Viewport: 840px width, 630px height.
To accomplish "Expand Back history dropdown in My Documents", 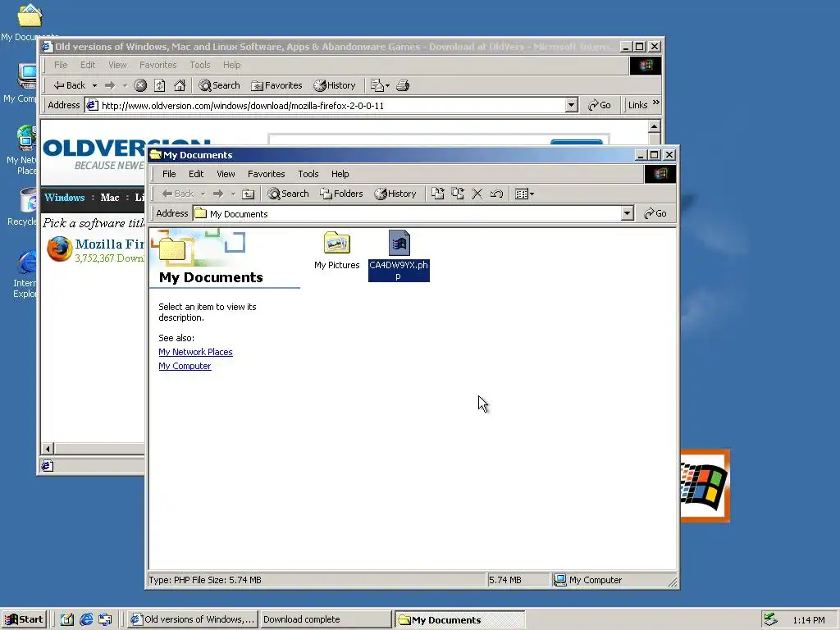I will point(203,194).
